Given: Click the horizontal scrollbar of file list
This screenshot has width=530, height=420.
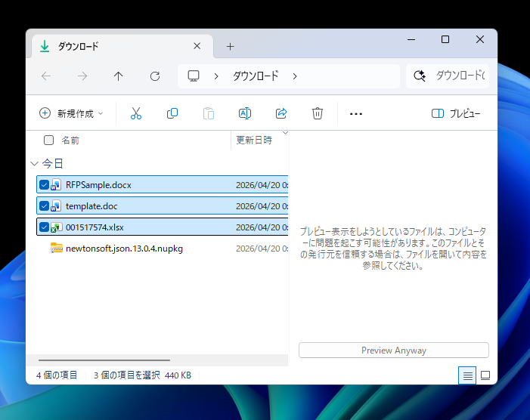Looking at the screenshot, I should (x=104, y=360).
